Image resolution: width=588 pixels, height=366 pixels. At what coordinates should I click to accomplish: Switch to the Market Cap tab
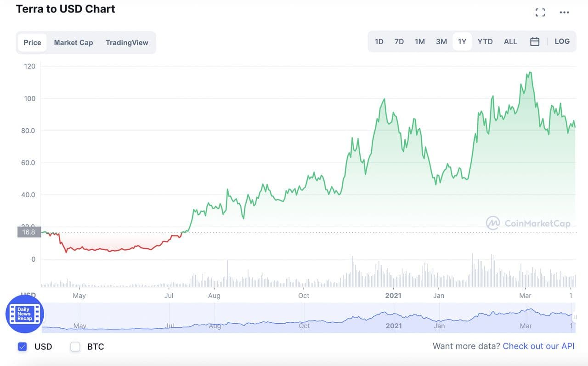(x=73, y=42)
